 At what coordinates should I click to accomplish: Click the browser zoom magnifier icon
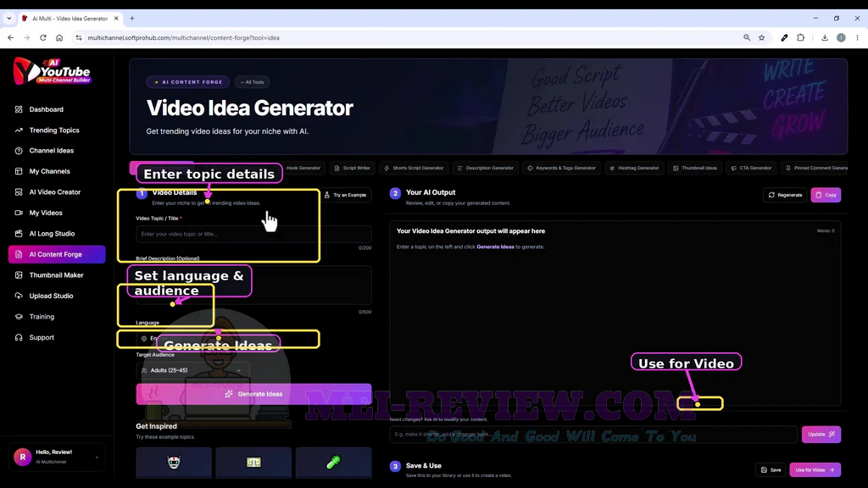pos(747,37)
